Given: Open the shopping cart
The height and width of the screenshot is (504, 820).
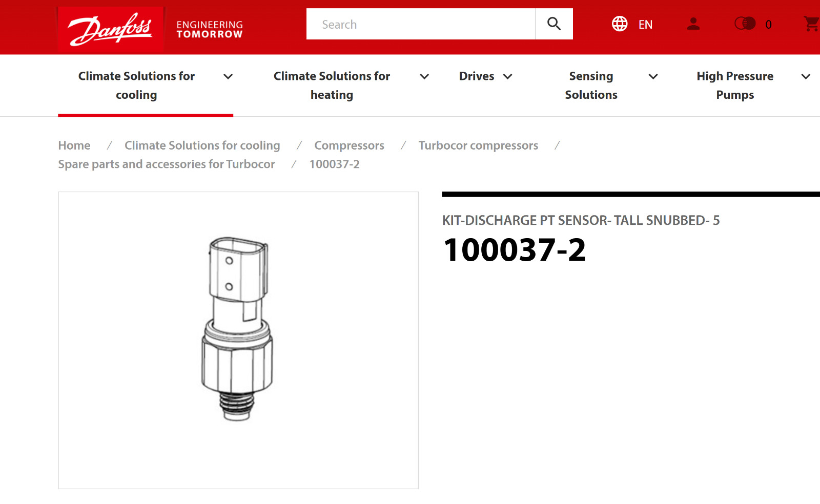Looking at the screenshot, I should pyautogui.click(x=812, y=24).
